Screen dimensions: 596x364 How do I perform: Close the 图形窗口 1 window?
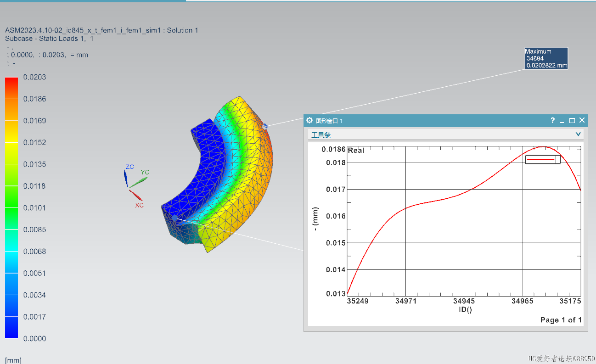tap(582, 120)
